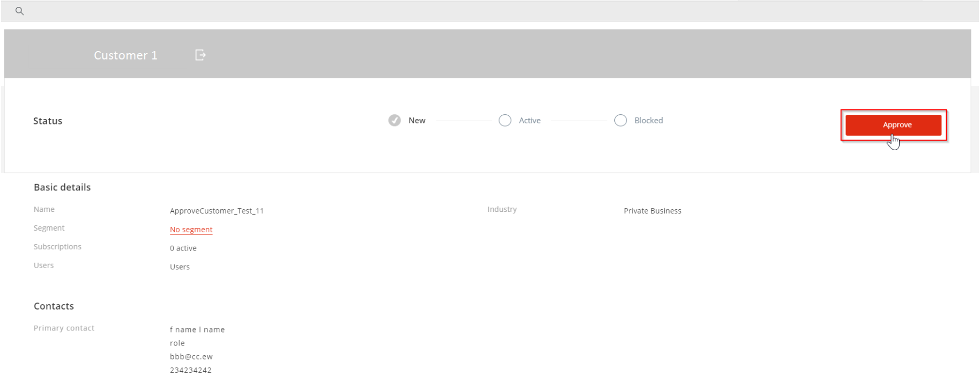Click the Subscriptions field label

[57, 247]
